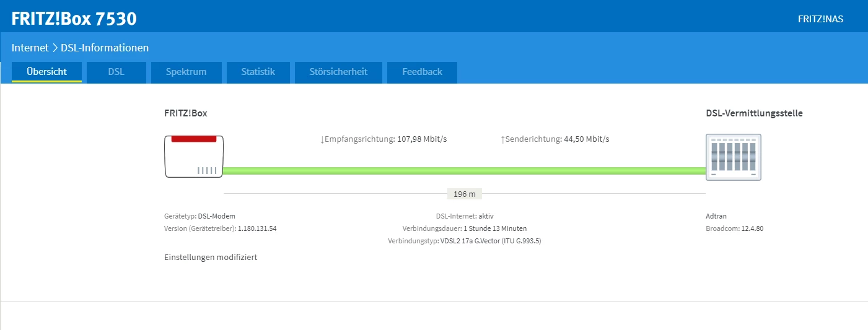Go to the Statistik tab
This screenshot has height=330, width=868.
pyautogui.click(x=258, y=72)
